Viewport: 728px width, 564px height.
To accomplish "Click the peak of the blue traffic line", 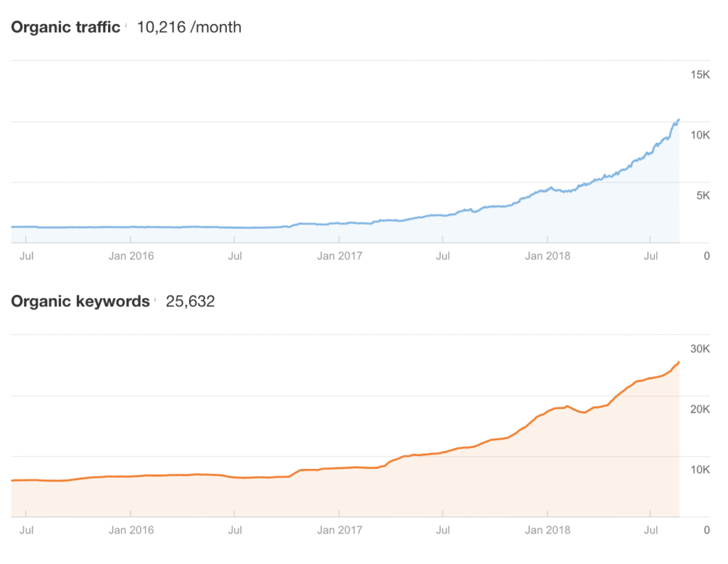I will tap(678, 120).
